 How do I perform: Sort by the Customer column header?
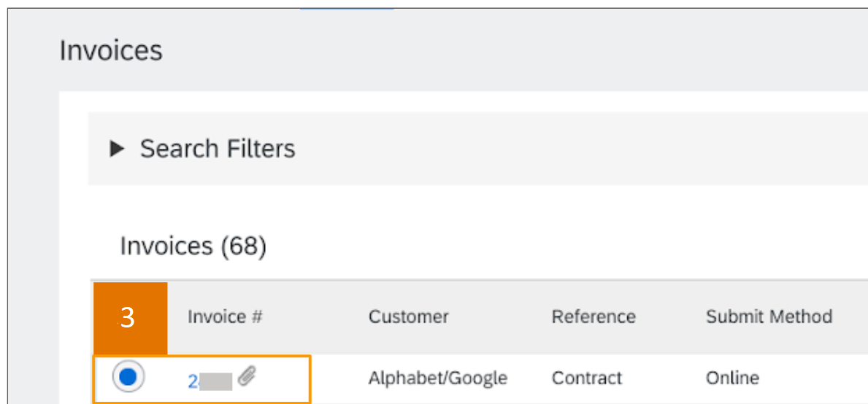click(x=409, y=316)
